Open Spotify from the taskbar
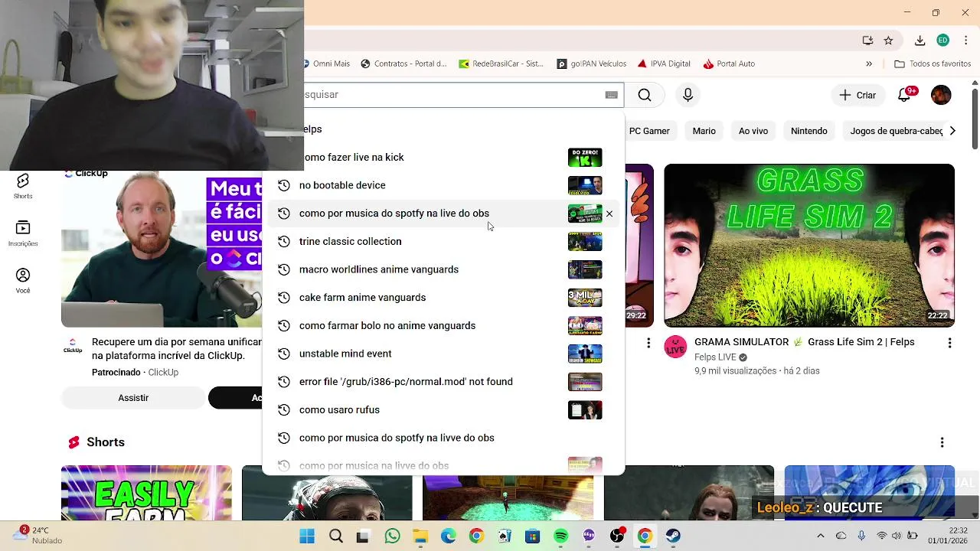The height and width of the screenshot is (551, 980). point(560,536)
